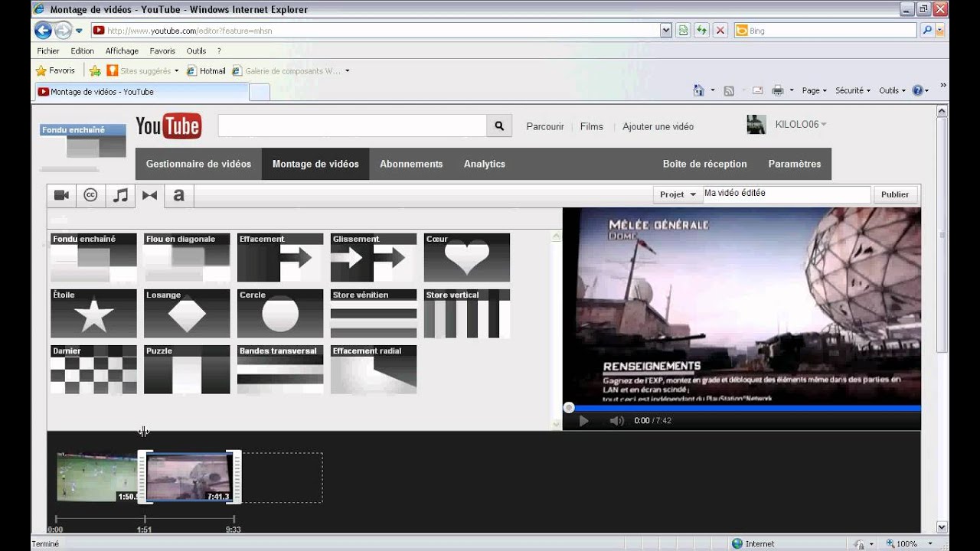Select the Flou en diagonale transition
980x551 pixels.
[x=187, y=258]
